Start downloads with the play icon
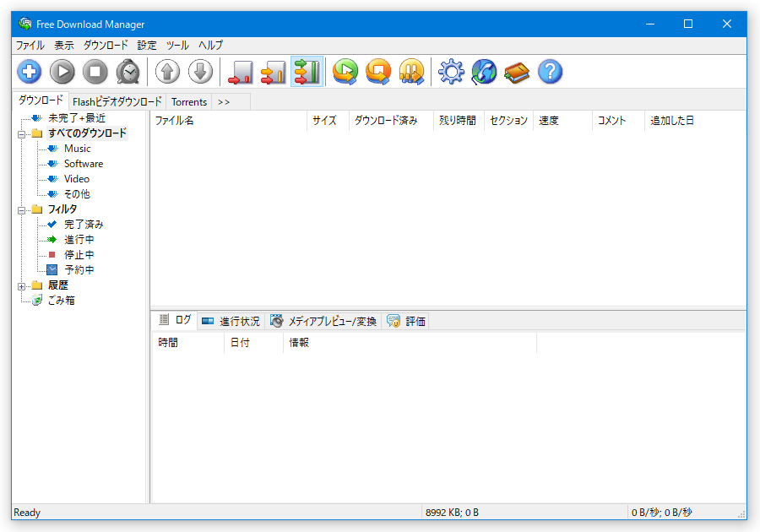 coord(62,72)
